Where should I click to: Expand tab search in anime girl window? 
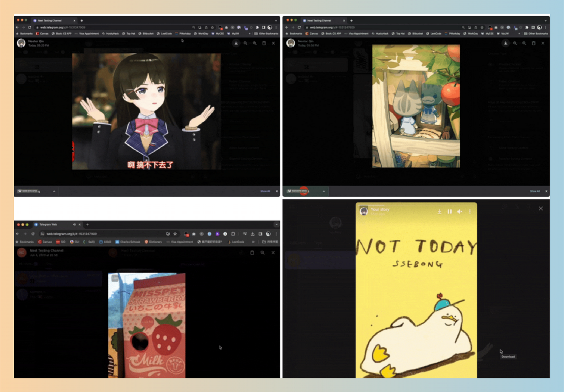[276, 20]
